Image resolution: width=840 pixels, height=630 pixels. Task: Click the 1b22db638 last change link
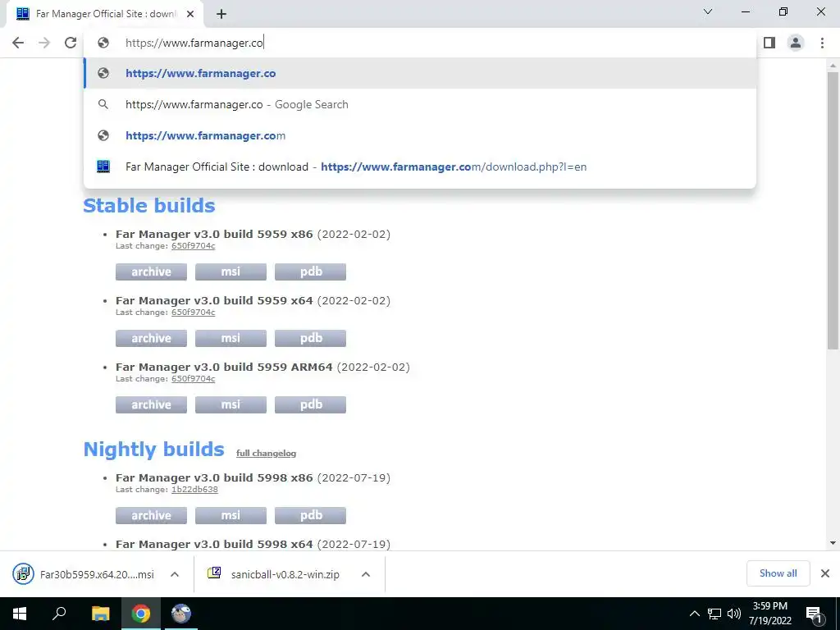(x=194, y=490)
